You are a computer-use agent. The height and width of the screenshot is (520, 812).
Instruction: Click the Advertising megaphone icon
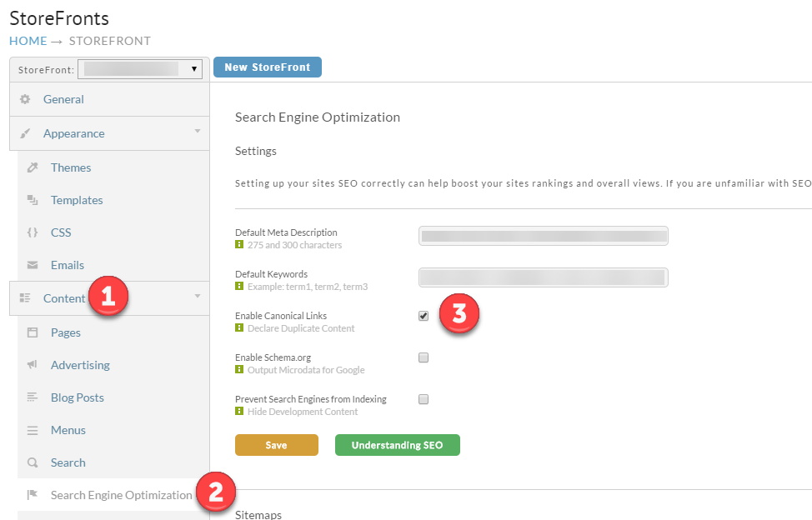click(33, 365)
